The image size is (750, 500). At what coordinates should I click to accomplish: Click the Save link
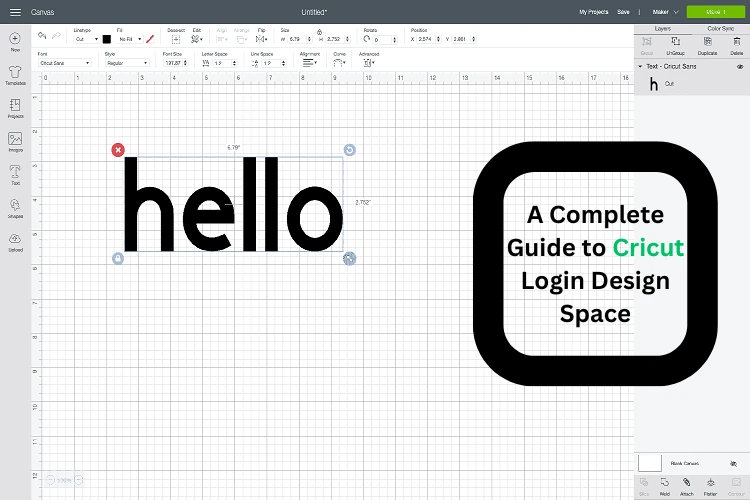click(623, 12)
